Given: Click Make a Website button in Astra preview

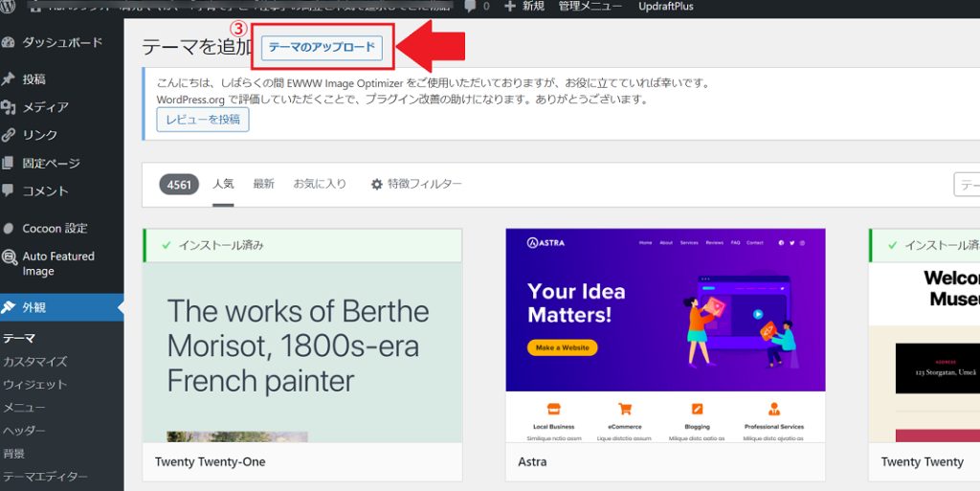Looking at the screenshot, I should (x=563, y=348).
